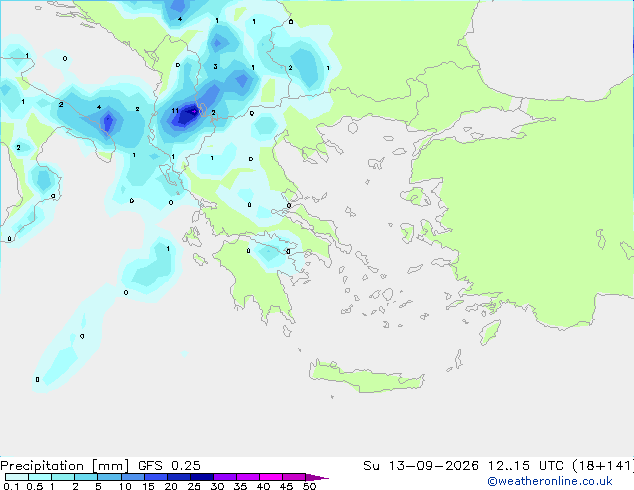Click the island of Rhodes on map
This screenshot has width=634, height=490.
(x=490, y=332)
